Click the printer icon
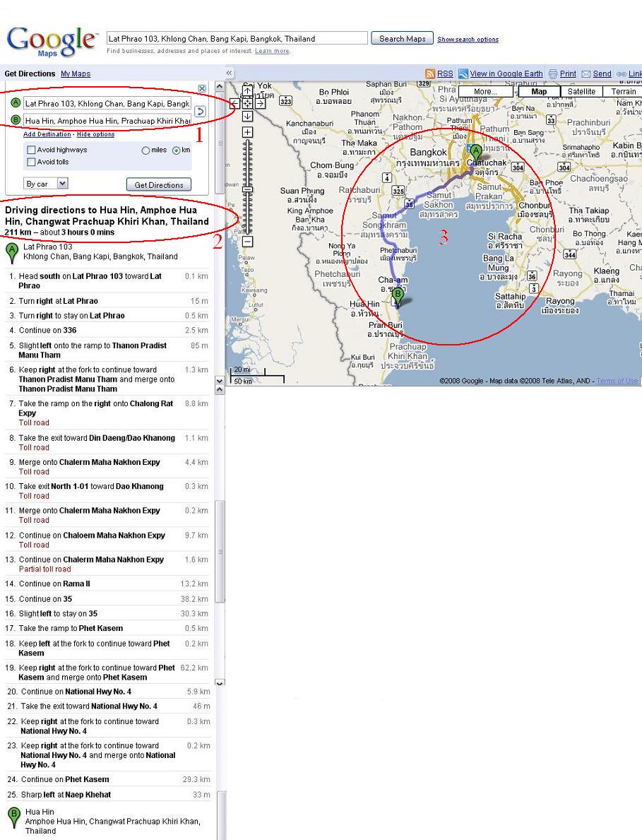 pyautogui.click(x=553, y=74)
